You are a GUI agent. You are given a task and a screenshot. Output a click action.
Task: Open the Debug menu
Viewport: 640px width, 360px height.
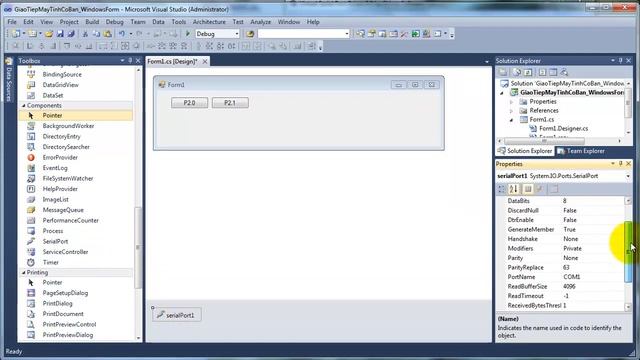pyautogui.click(x=115, y=22)
